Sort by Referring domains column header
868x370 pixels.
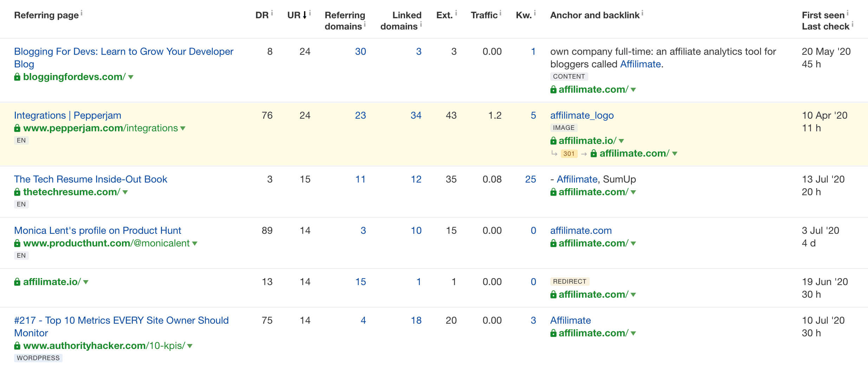(x=345, y=20)
